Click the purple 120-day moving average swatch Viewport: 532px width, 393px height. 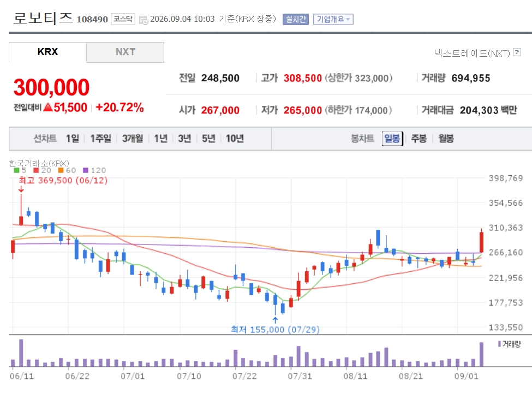86,170
